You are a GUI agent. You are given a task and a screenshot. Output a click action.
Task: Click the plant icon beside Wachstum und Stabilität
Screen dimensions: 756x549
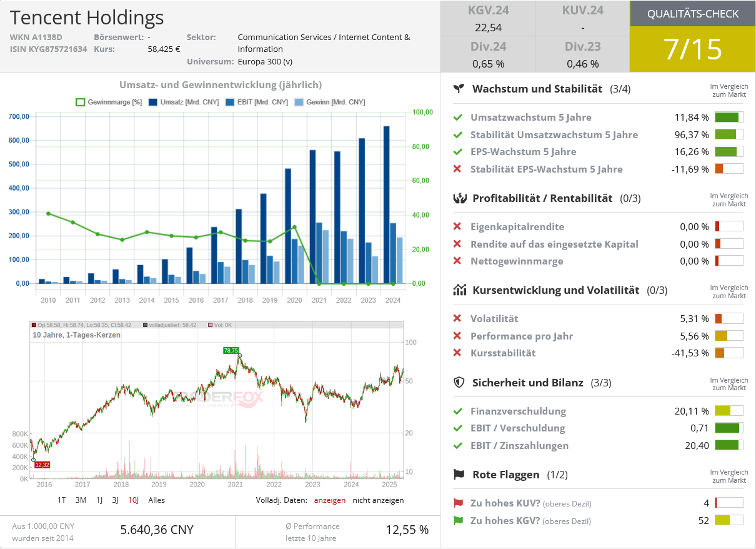click(x=459, y=89)
